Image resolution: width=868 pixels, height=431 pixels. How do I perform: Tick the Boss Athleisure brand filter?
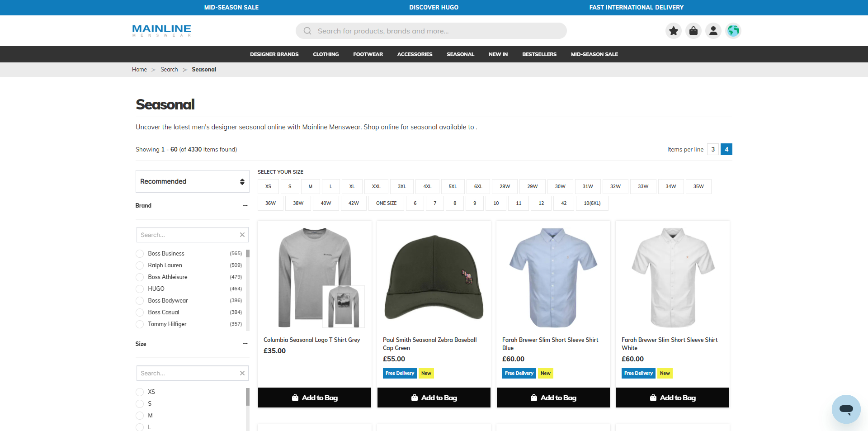(140, 277)
